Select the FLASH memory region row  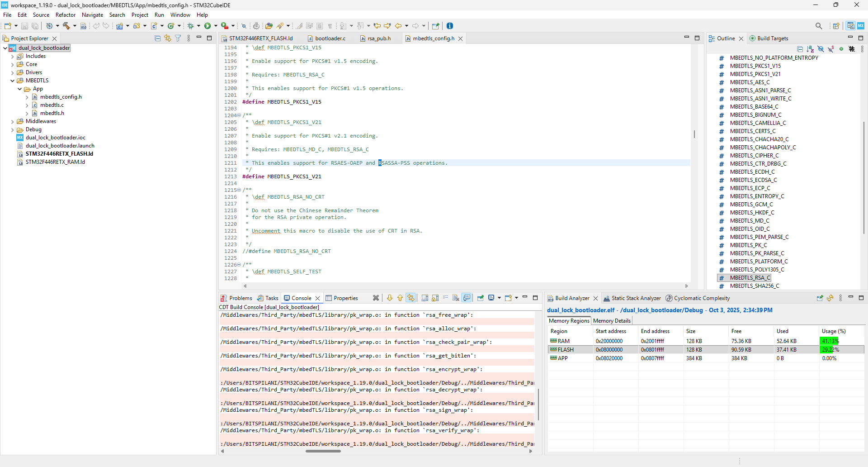click(x=565, y=350)
